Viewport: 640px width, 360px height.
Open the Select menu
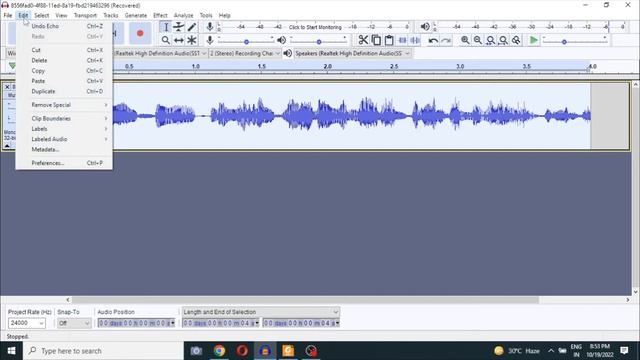coord(41,15)
